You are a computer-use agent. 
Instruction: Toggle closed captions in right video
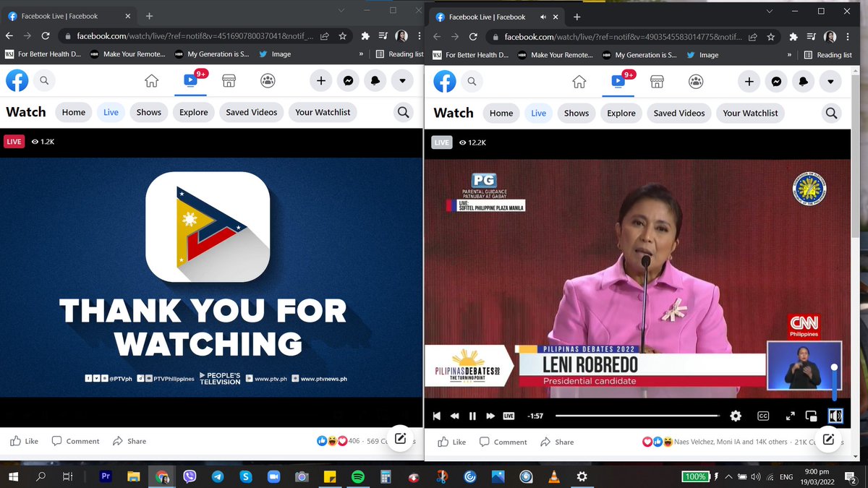click(763, 416)
